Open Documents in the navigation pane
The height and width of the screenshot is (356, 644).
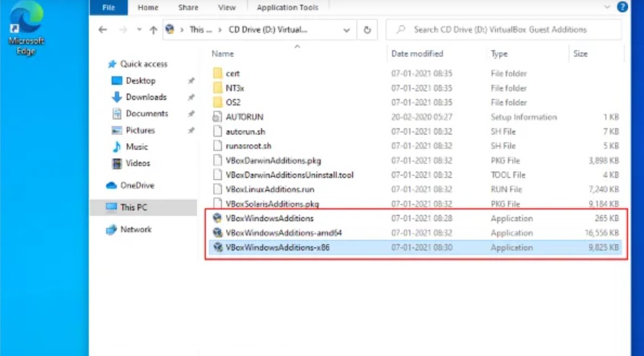147,114
